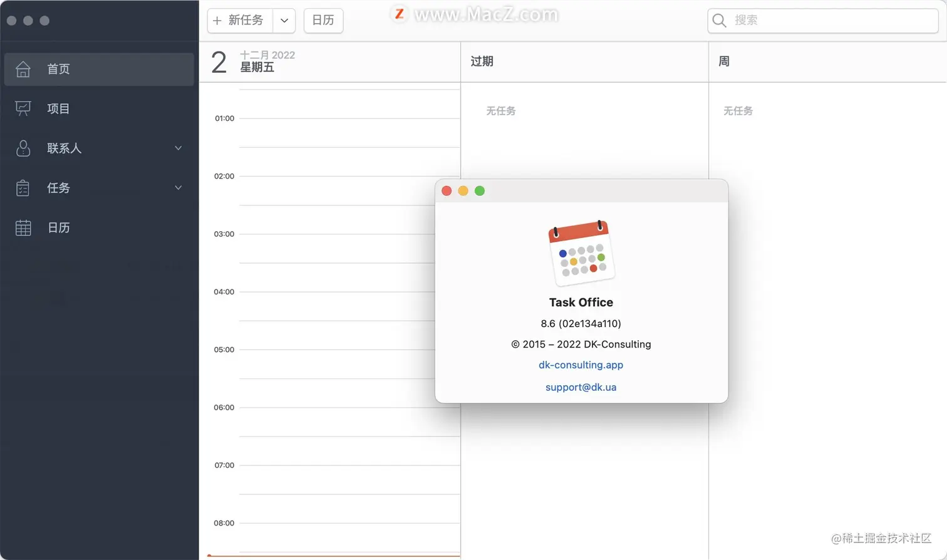Open dropdown arrow next to 新任务
Screen dimensions: 947x560
[284, 21]
